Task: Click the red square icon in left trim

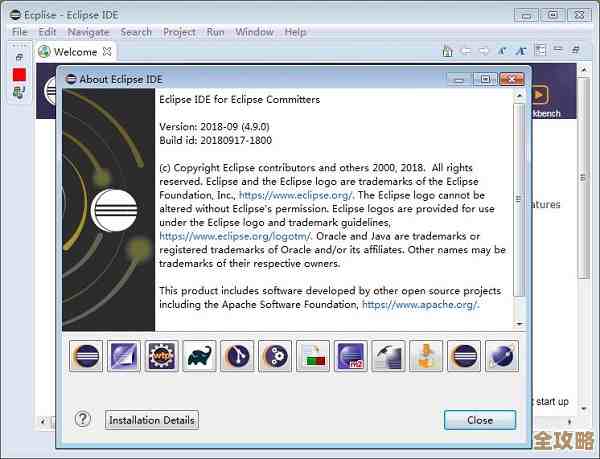Action: coord(19,75)
